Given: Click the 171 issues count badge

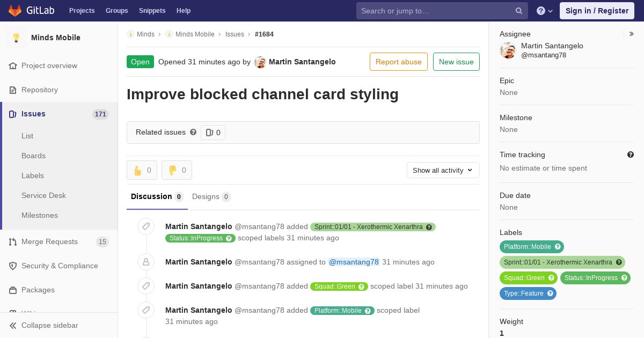Looking at the screenshot, I should pyautogui.click(x=100, y=114).
